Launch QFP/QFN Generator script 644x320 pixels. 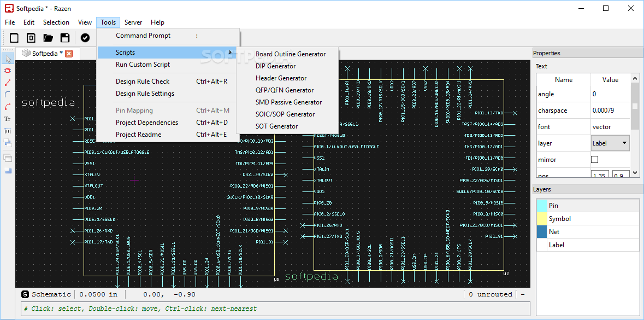tap(287, 90)
